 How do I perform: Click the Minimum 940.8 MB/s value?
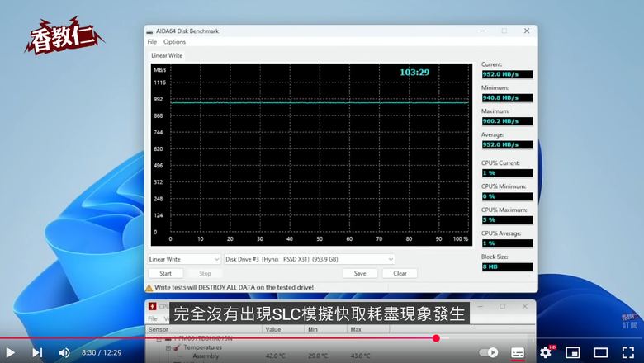coord(508,97)
